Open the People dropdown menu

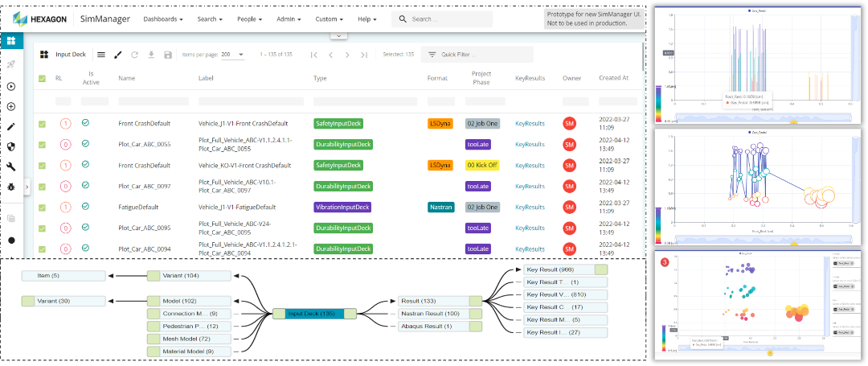click(x=250, y=19)
